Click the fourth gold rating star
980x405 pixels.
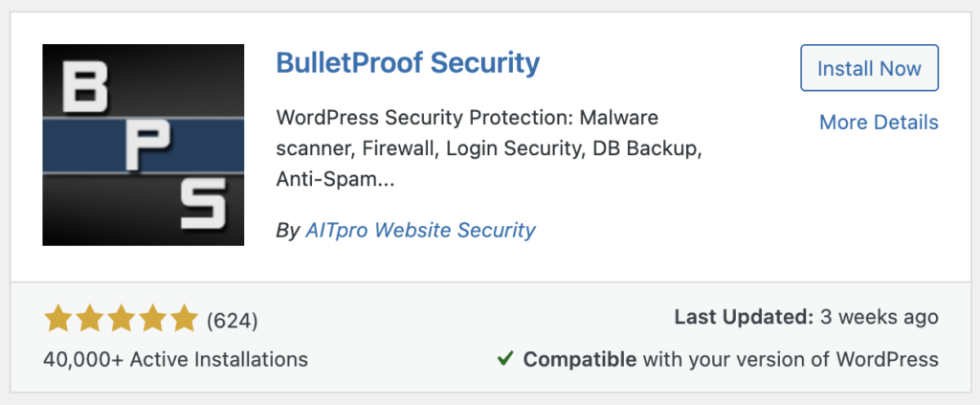pos(152,319)
